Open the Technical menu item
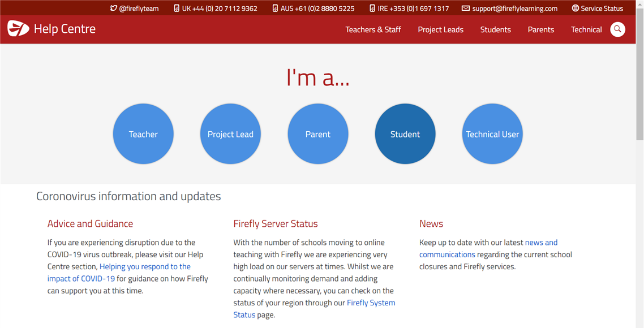The width and height of the screenshot is (644, 328). [x=586, y=29]
